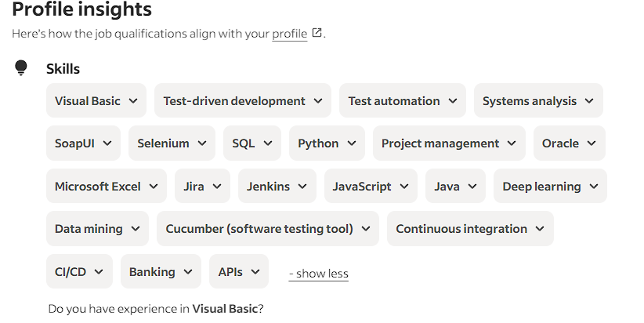The image size is (644, 323).
Task: Click the Oracle chevron arrow
Action: tap(592, 143)
